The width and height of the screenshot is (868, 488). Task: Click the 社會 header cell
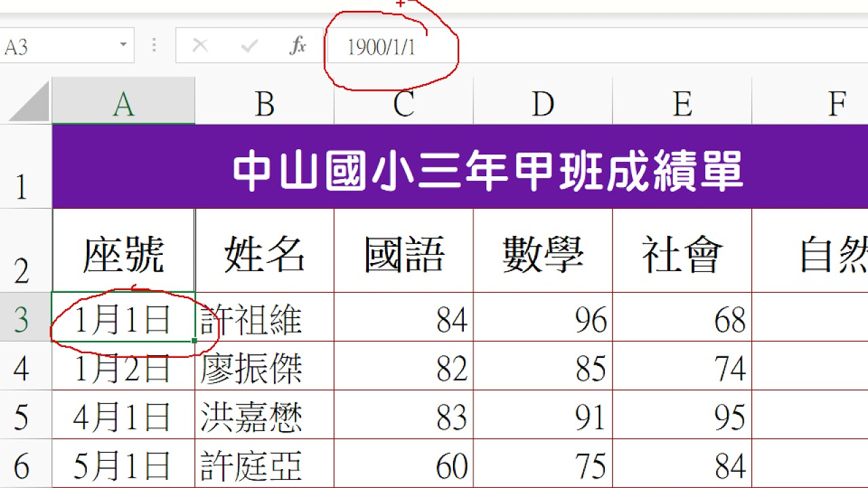(x=682, y=250)
